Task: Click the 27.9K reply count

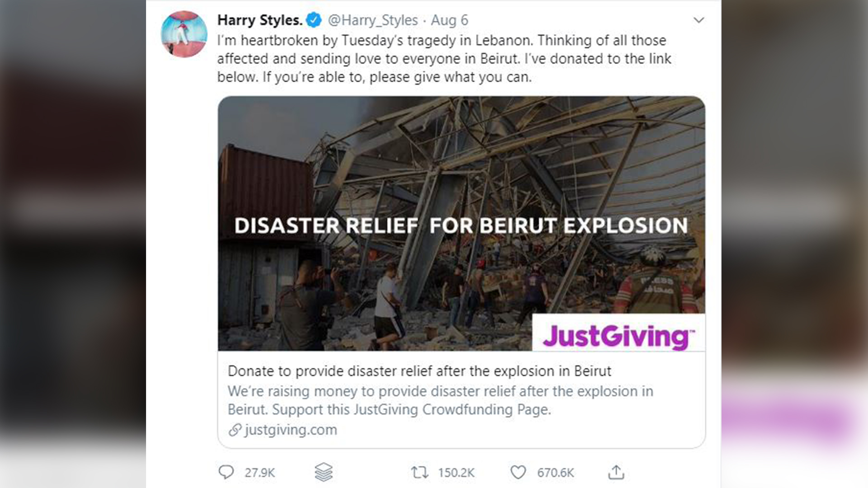Action: click(x=259, y=473)
